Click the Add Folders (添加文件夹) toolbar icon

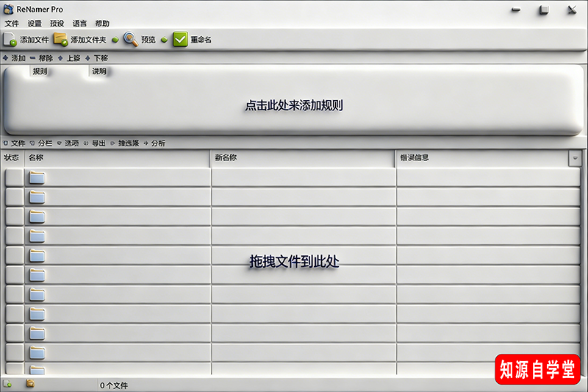click(60, 40)
